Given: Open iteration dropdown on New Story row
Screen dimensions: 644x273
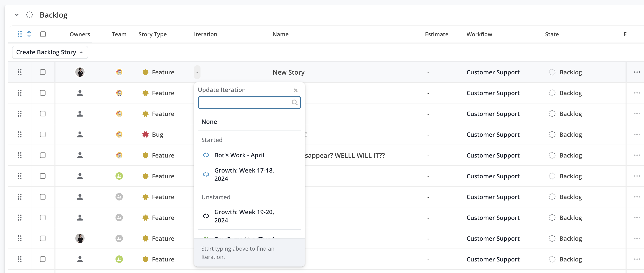Looking at the screenshot, I should pos(197,72).
